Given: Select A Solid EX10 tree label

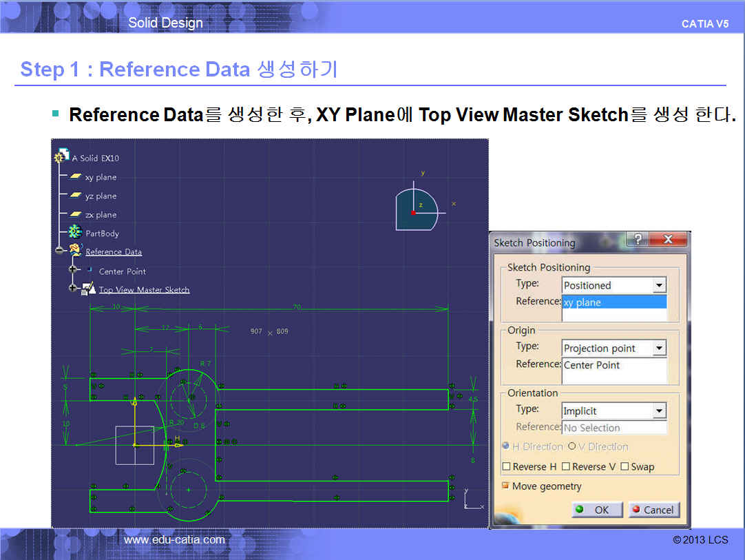Looking at the screenshot, I should [x=96, y=158].
